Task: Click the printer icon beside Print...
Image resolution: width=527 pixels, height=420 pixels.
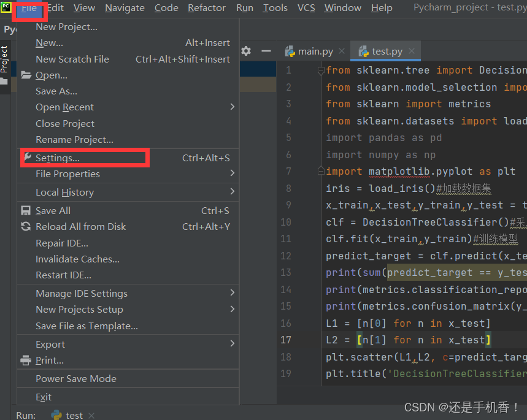Action: click(26, 360)
